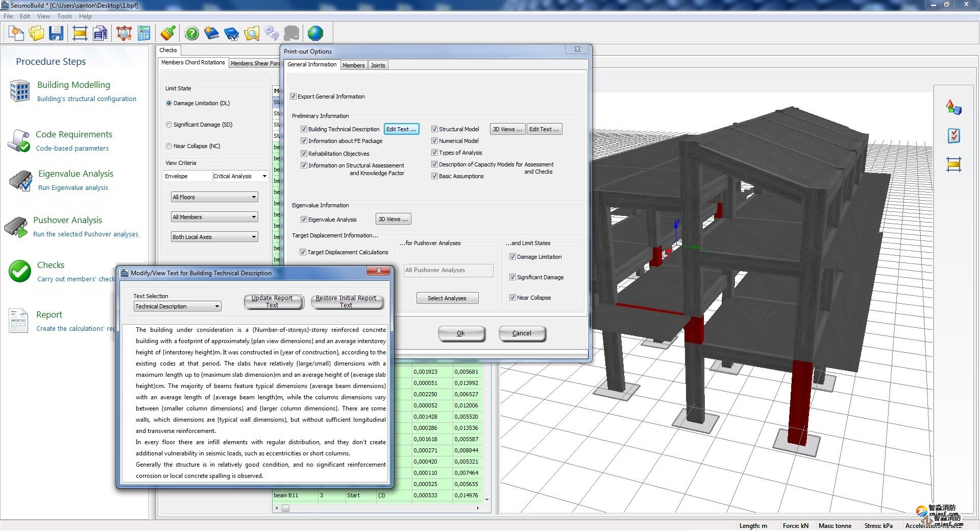This screenshot has width=980, height=532.
Task: Click the Restore Initial Report Text button
Action: [346, 302]
